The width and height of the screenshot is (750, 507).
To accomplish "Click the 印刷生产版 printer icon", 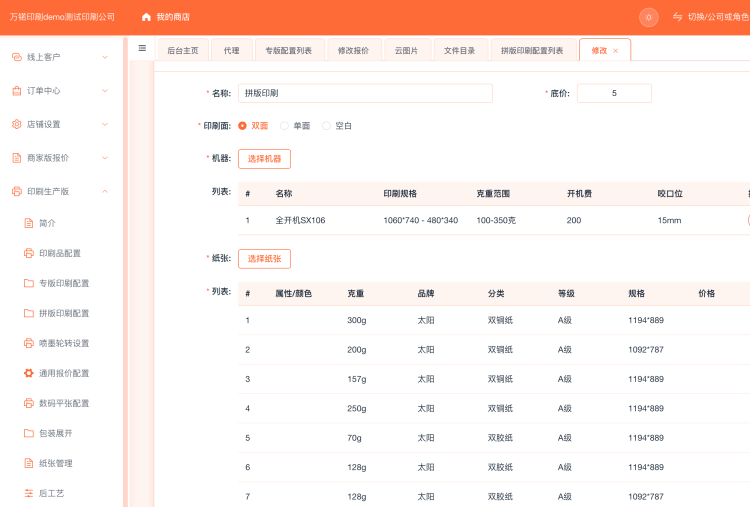I will pyautogui.click(x=17, y=191).
